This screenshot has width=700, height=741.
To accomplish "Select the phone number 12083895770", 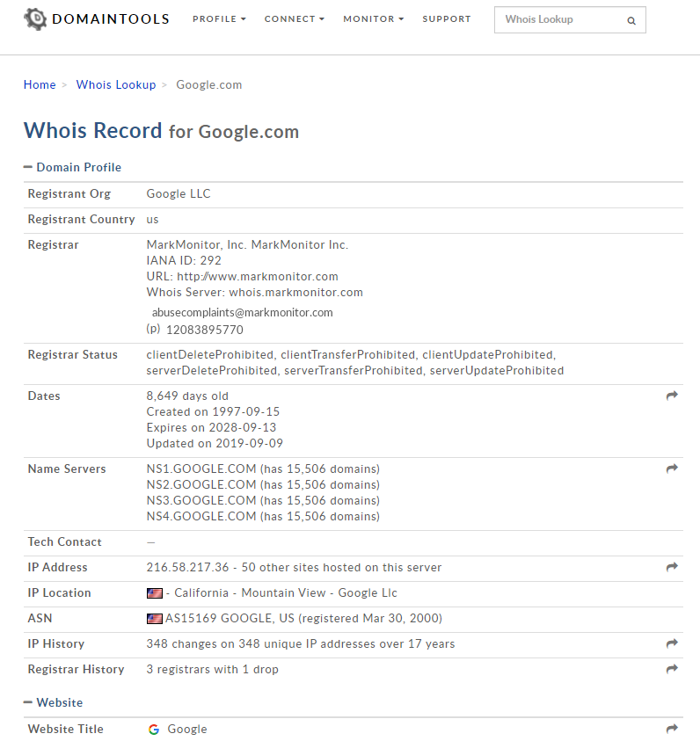I will click(x=205, y=330).
